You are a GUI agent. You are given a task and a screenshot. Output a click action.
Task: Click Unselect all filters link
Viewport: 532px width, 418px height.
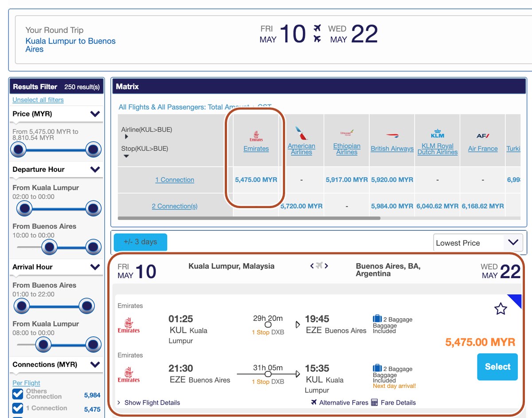tap(38, 100)
